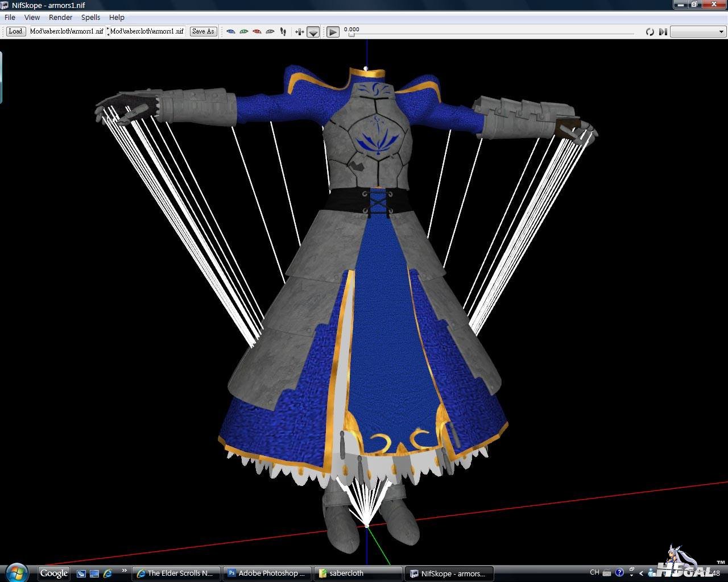Open the File menu

coord(10,17)
